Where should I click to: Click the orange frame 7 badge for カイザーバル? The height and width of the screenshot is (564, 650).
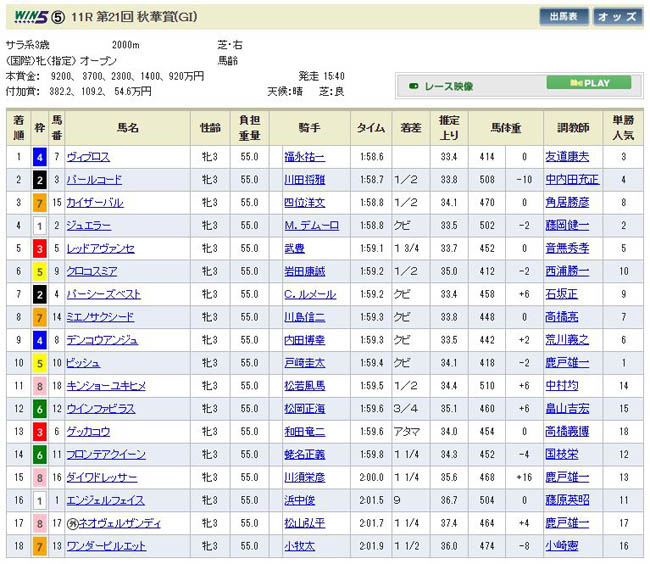40,203
